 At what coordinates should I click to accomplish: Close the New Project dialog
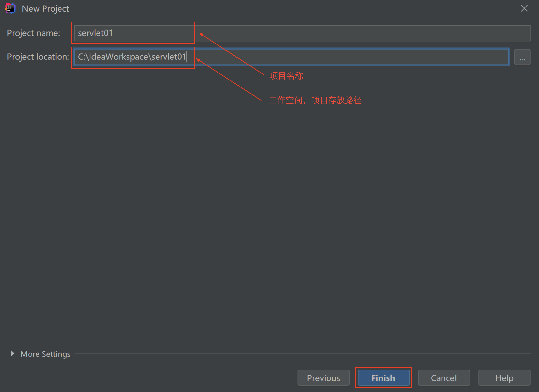click(x=524, y=8)
